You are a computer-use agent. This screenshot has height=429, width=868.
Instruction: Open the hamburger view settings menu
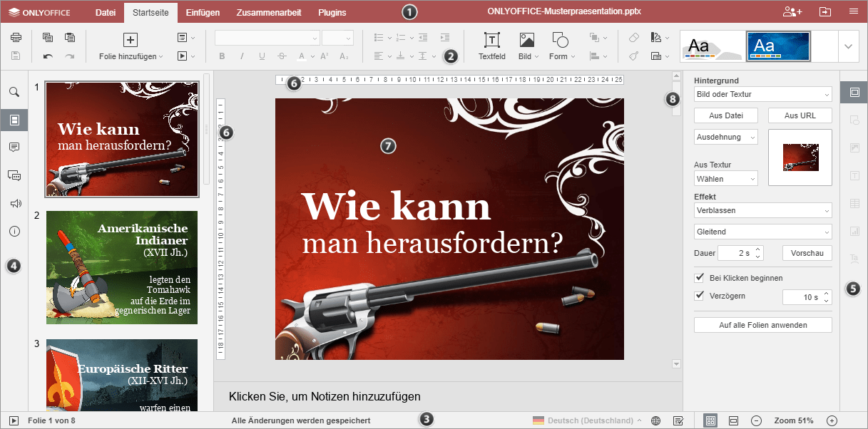[853, 12]
